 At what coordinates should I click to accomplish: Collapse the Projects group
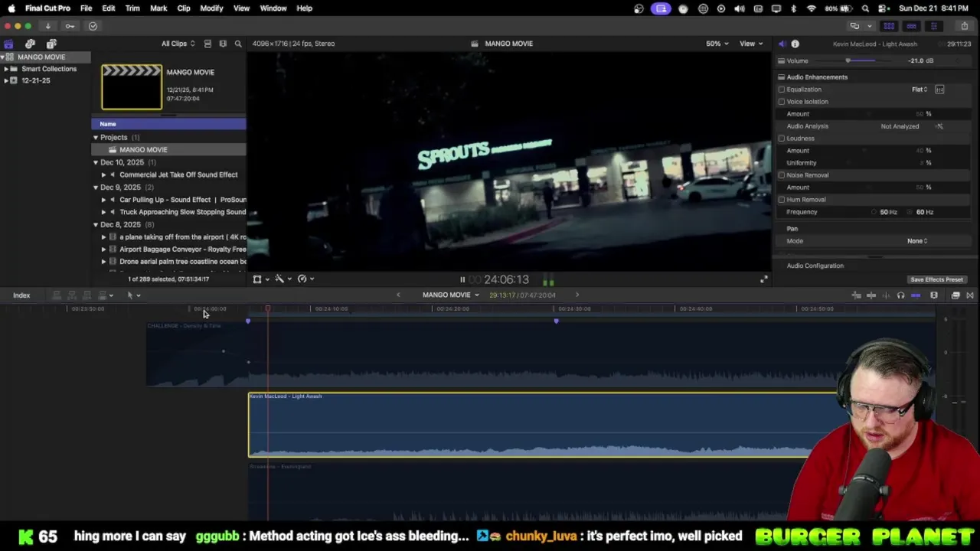96,138
